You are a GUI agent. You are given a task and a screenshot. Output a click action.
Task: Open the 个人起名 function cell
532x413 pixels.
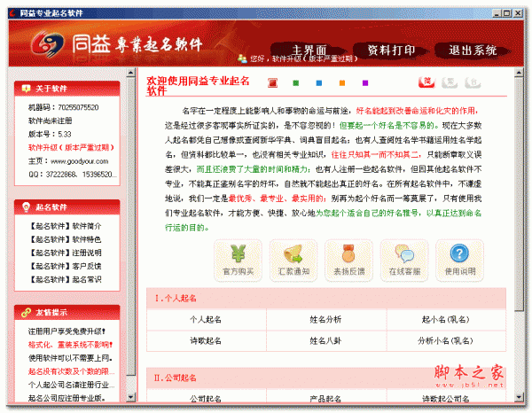207,319
